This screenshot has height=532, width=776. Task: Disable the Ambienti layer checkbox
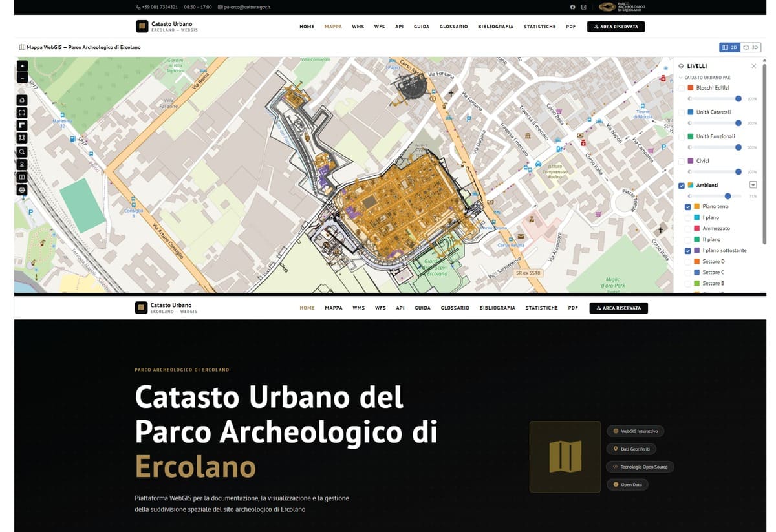[x=681, y=186]
